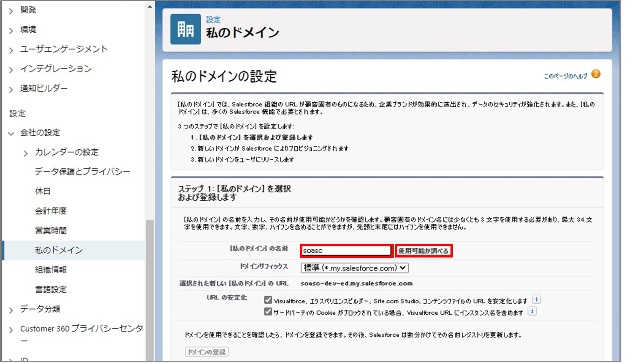The image size is (644, 364).
Task: Open 言語設定 in the sidebar
Action: point(51,289)
